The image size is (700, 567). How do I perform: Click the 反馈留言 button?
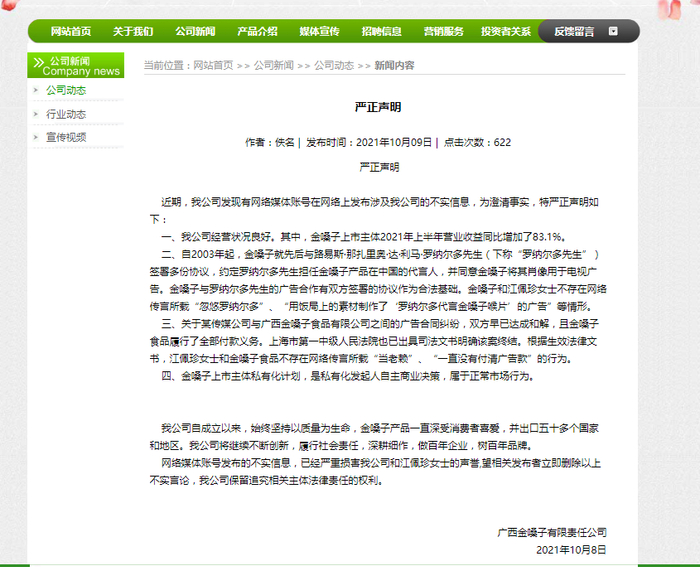point(574,31)
